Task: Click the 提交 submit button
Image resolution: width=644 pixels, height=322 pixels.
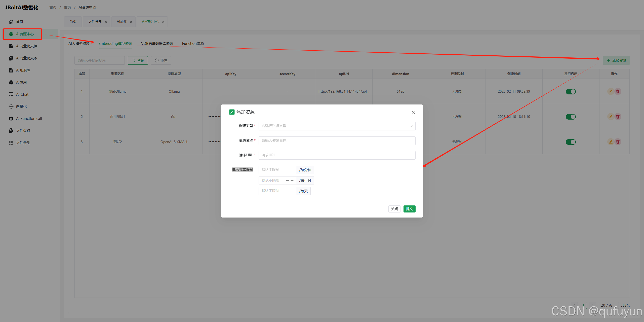Action: click(409, 209)
